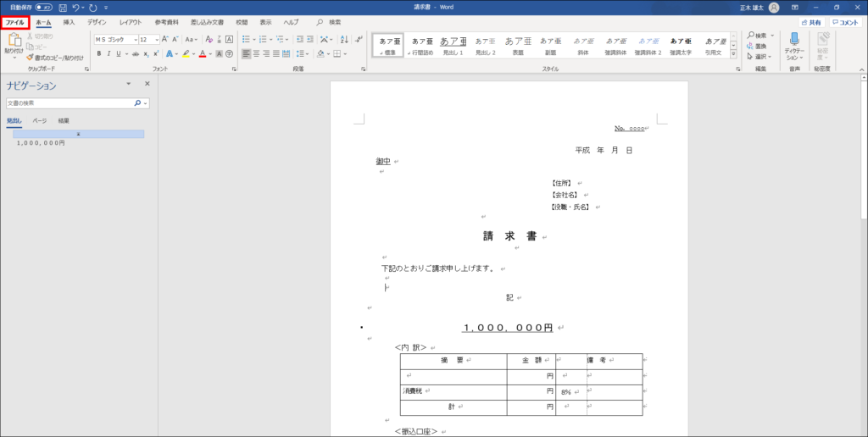Open the change case (Aa) dropdown
The height and width of the screenshot is (437, 868).
coord(192,39)
